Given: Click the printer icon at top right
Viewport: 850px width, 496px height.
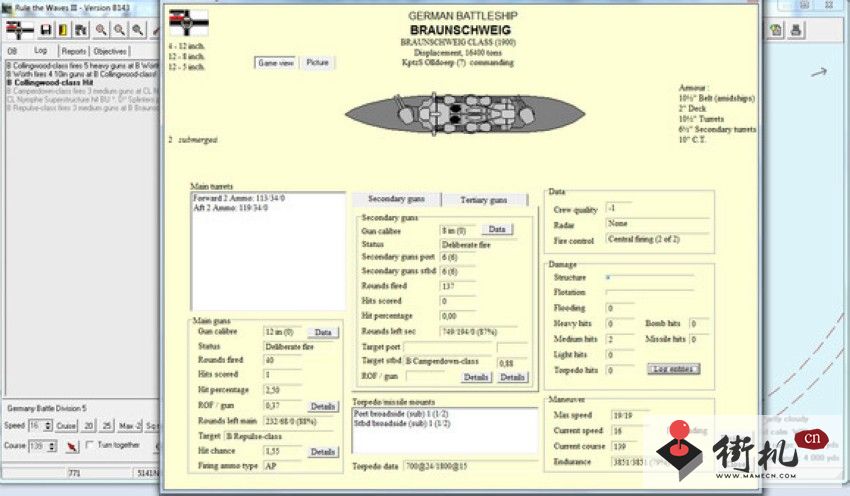Looking at the screenshot, I should click(796, 30).
